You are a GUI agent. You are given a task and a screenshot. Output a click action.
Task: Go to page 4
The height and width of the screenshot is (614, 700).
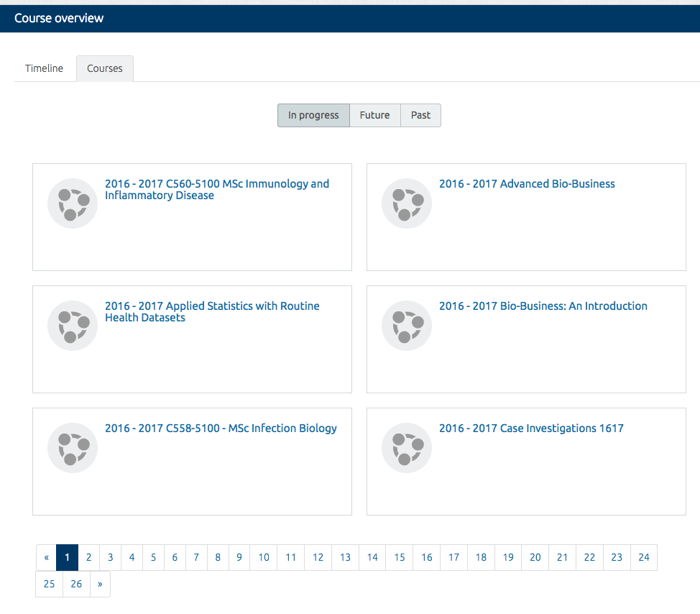click(132, 557)
